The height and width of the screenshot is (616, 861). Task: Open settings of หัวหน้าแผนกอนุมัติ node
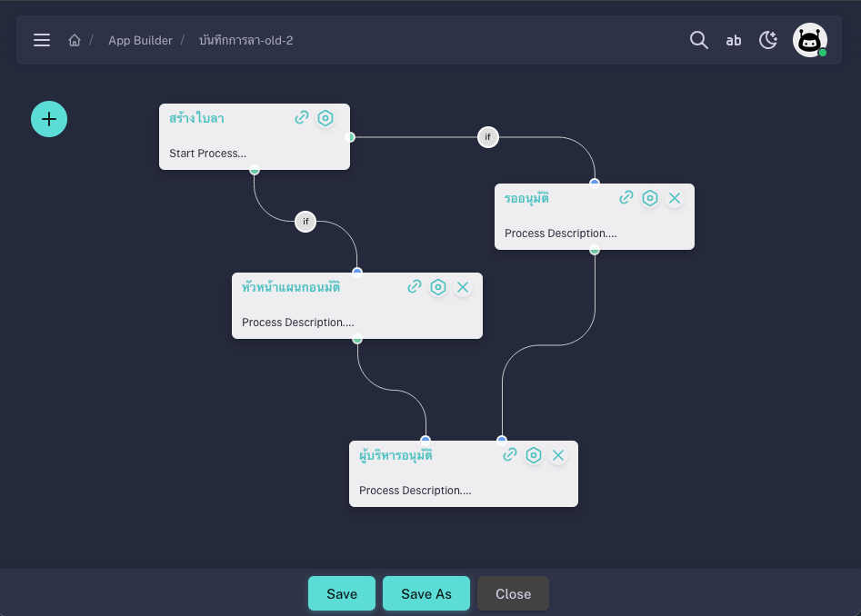[438, 287]
